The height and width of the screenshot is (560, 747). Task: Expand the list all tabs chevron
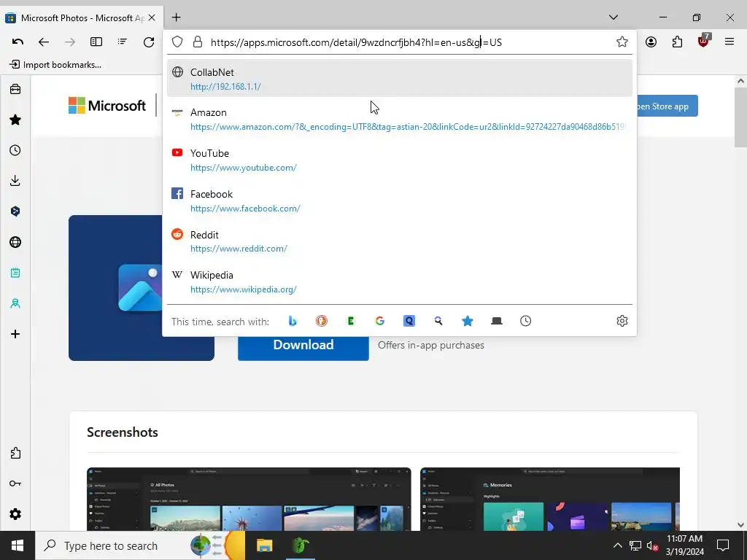tap(613, 17)
